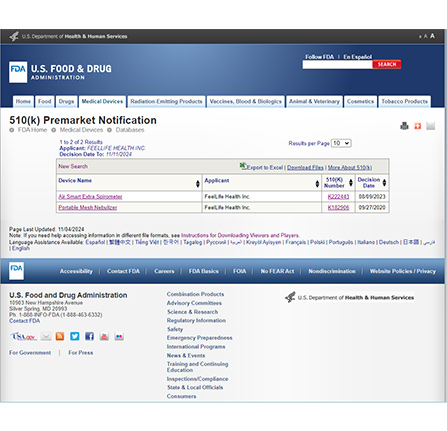Image resolution: width=447 pixels, height=431 pixels.
Task: Open Results per Page dropdown
Action: (341, 143)
